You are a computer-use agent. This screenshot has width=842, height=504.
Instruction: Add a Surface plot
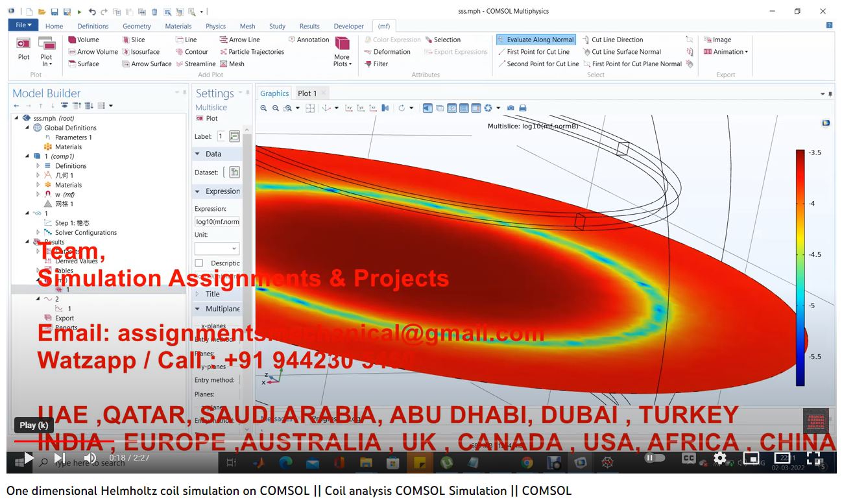tap(83, 64)
